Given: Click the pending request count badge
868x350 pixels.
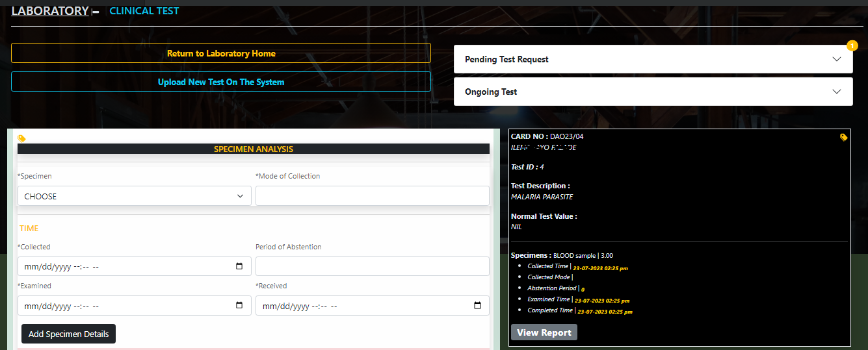Looking at the screenshot, I should coord(852,45).
